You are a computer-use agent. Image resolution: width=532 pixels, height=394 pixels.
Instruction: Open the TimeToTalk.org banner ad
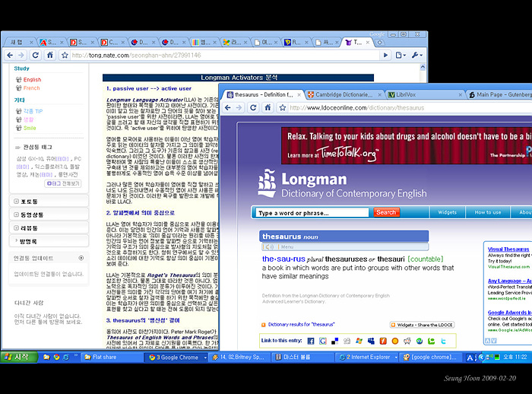coord(407,146)
